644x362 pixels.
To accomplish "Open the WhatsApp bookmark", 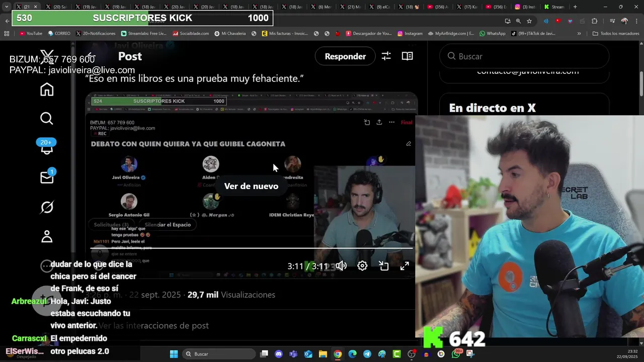I will 492,34.
